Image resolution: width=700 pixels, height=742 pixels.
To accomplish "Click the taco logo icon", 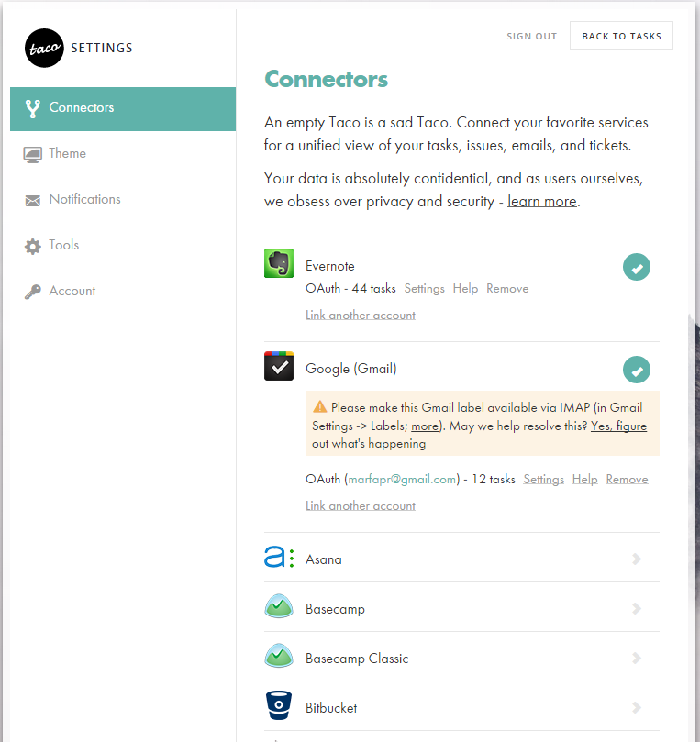I will tap(44, 48).
